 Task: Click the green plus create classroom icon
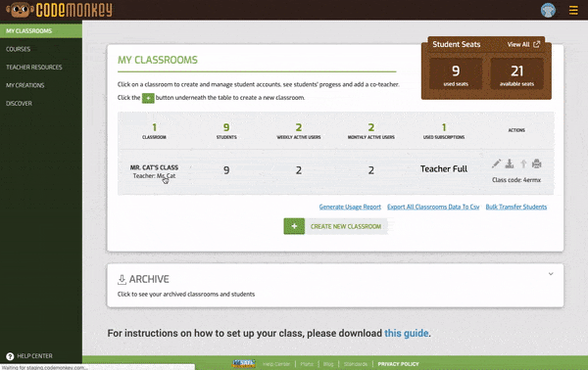(294, 226)
